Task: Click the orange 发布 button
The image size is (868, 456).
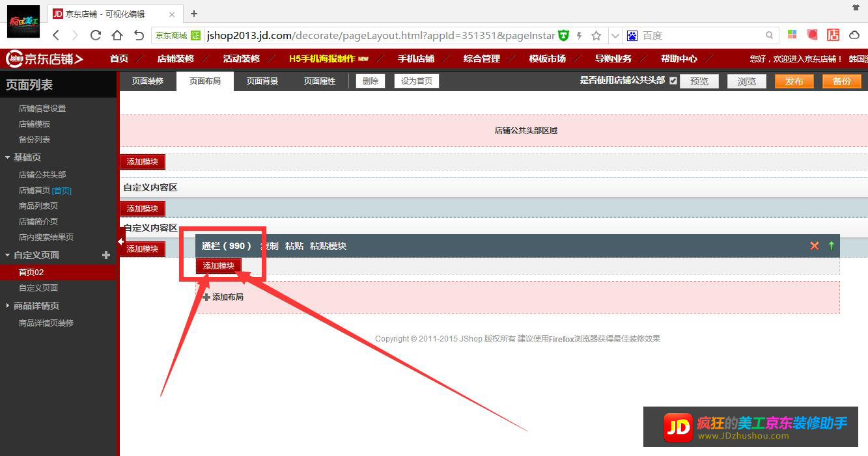Action: [x=794, y=81]
